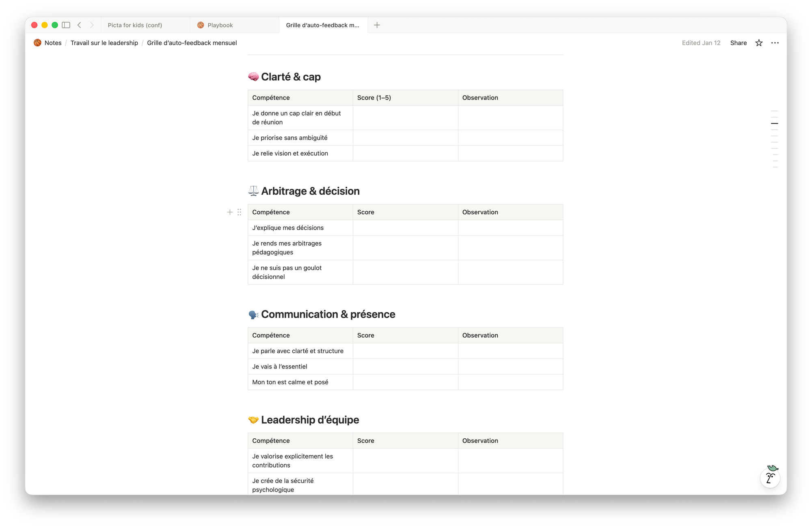Open the AI assistant face icon

click(770, 478)
